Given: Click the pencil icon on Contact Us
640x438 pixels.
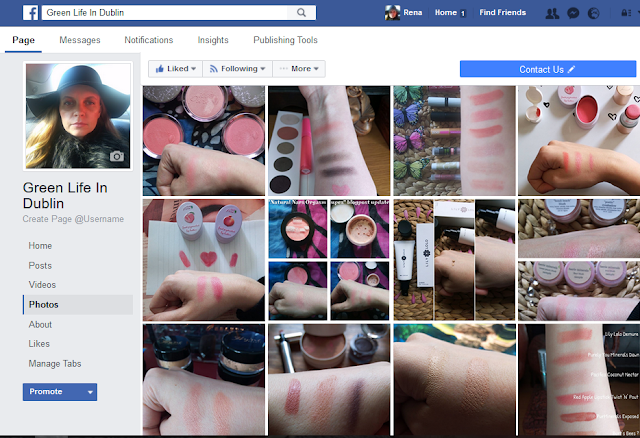Looking at the screenshot, I should [571, 69].
